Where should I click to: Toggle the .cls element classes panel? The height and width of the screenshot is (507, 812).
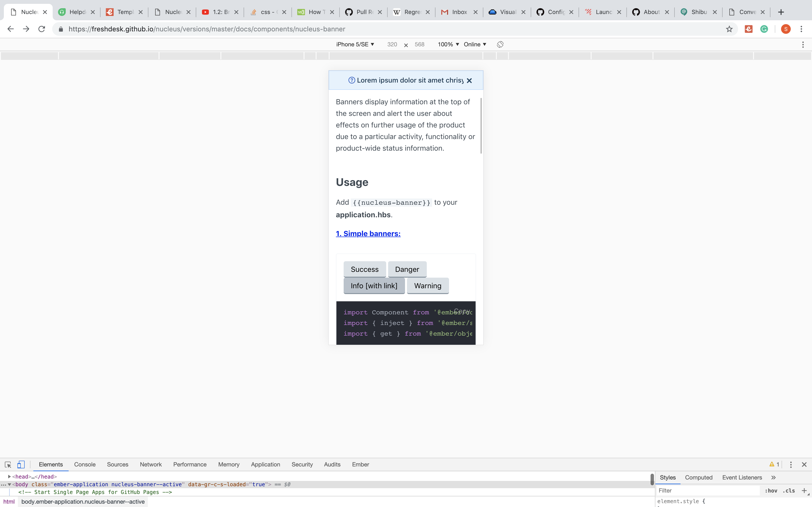[x=789, y=490]
